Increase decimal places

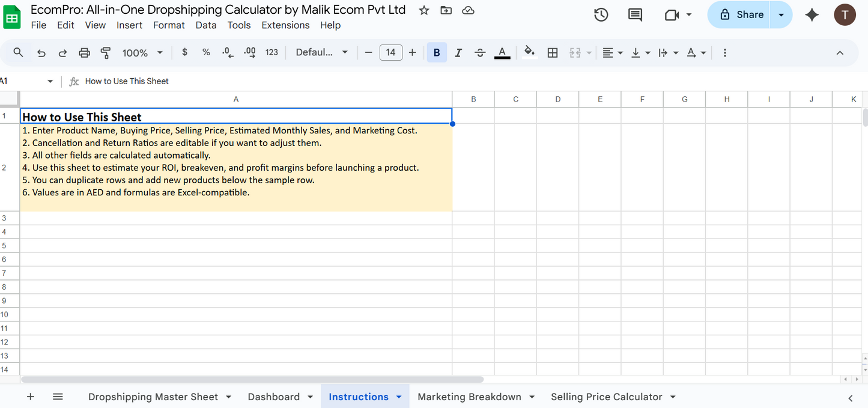[249, 52]
